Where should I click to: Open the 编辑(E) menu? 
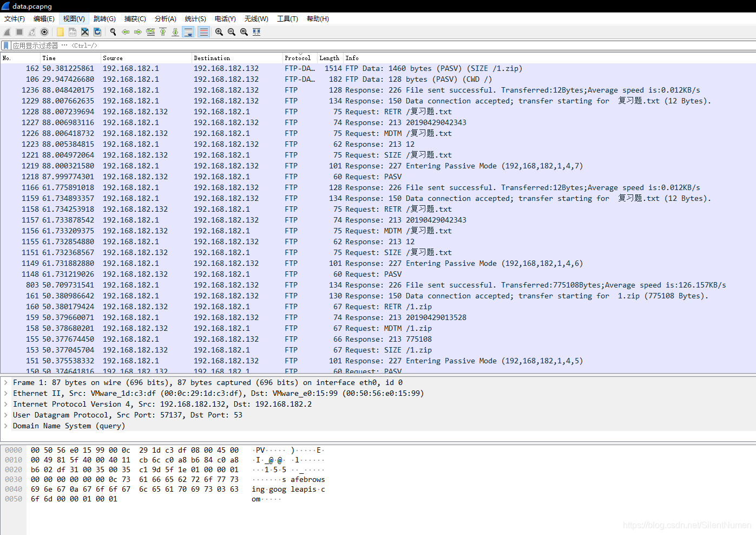44,18
